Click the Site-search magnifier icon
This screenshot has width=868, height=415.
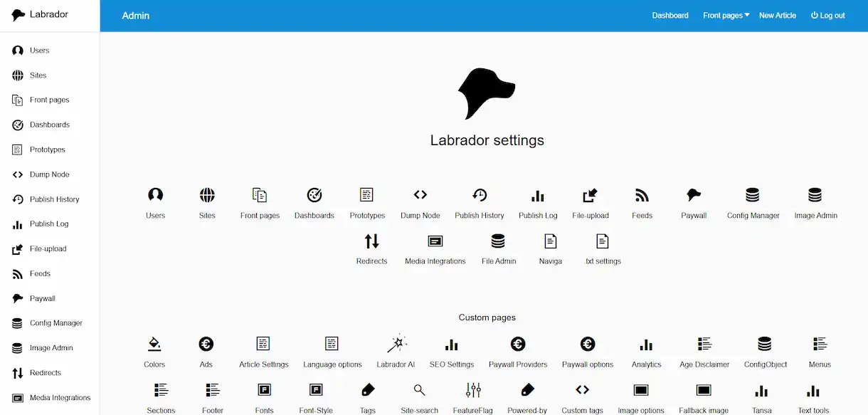[x=419, y=390]
